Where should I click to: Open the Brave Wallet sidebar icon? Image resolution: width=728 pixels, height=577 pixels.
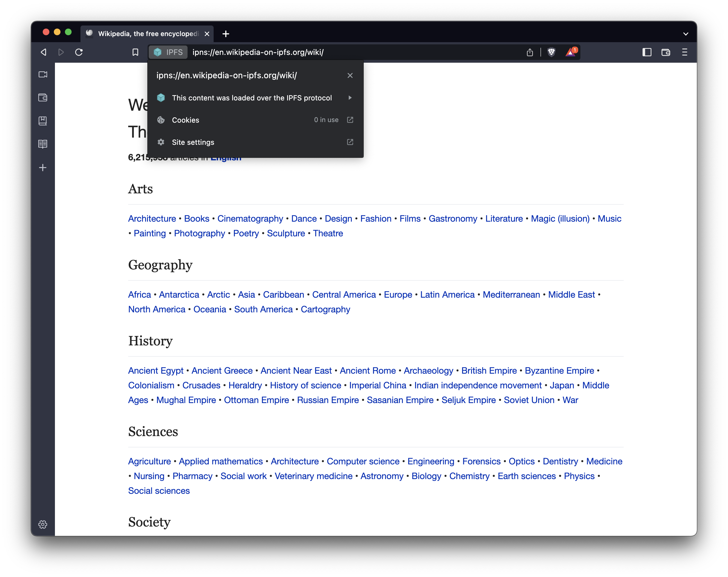click(43, 98)
